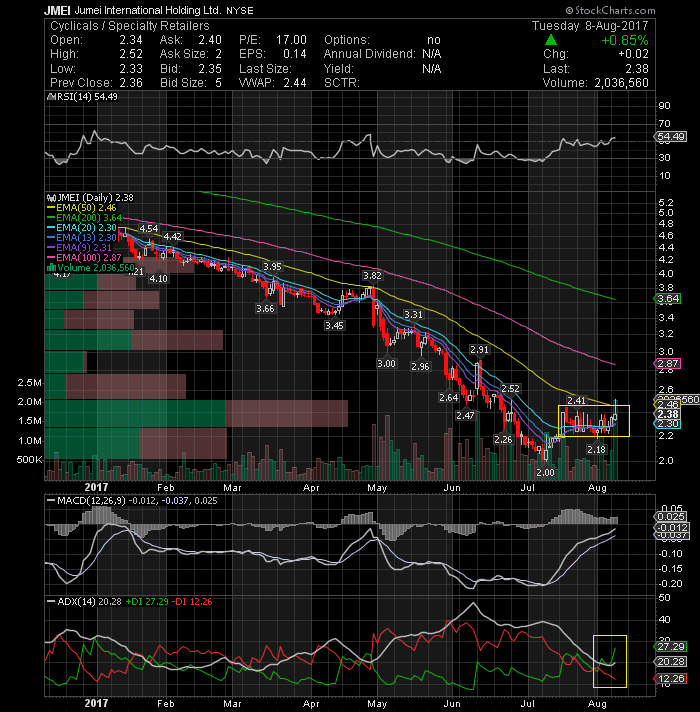Click the 2.91 peak price label
The width and height of the screenshot is (700, 712).
[x=479, y=350]
